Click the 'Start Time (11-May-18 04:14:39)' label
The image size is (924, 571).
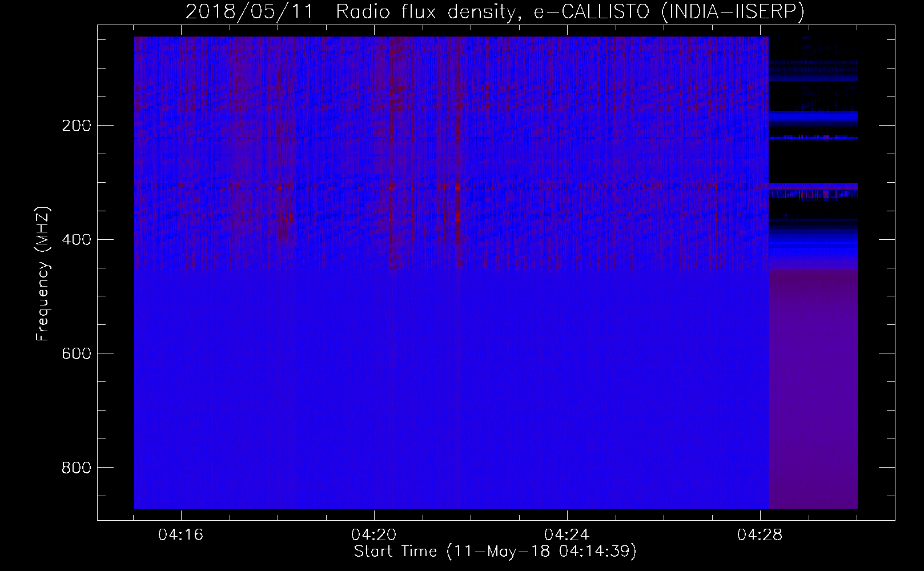click(x=495, y=552)
